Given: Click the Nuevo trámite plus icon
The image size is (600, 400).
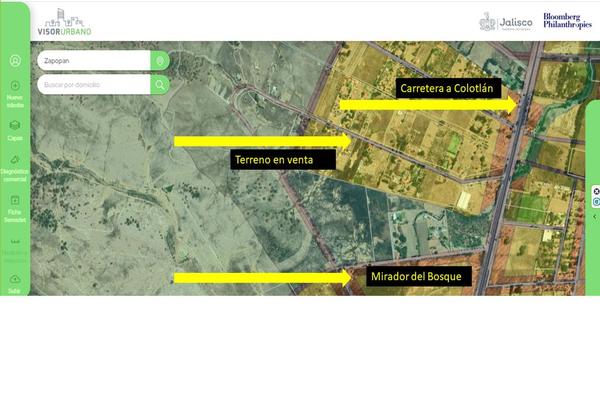Looking at the screenshot, I should tap(15, 87).
